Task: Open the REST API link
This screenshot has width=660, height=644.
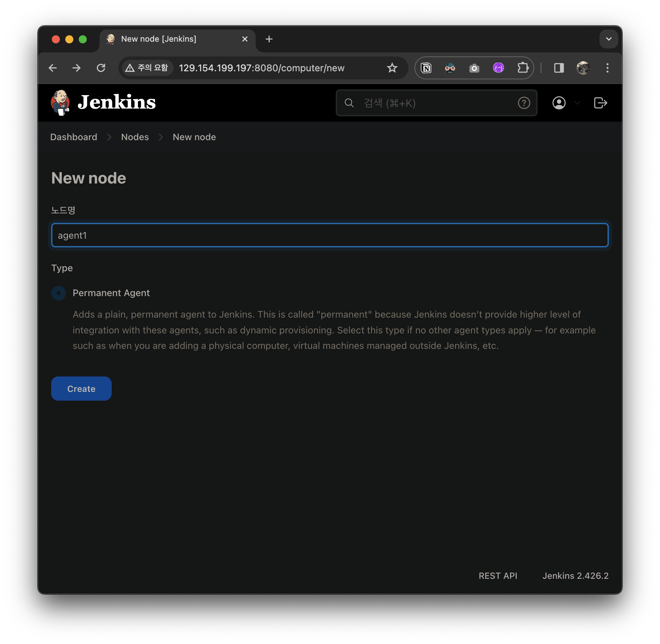Action: click(498, 576)
